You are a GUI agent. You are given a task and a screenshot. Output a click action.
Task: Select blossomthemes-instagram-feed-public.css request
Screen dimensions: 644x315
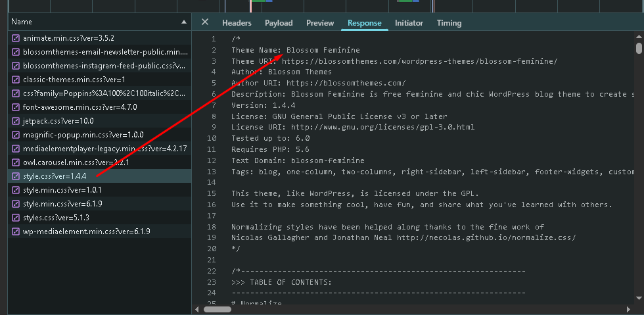coord(99,66)
